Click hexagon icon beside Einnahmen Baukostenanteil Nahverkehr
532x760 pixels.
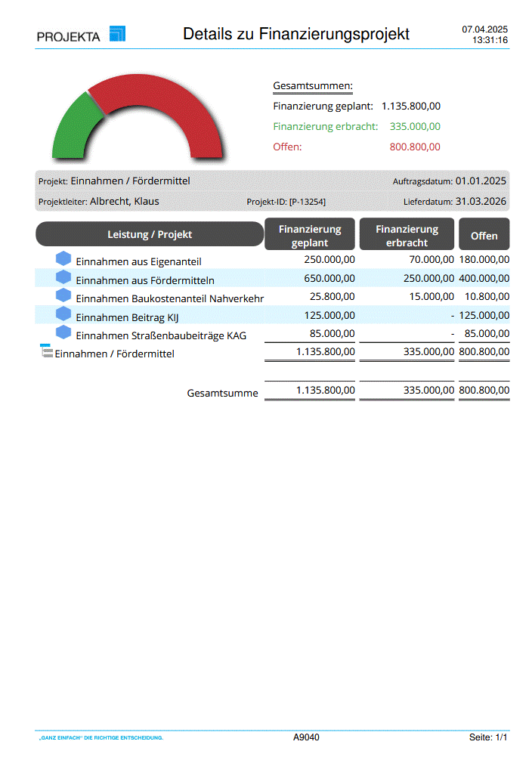(x=63, y=296)
